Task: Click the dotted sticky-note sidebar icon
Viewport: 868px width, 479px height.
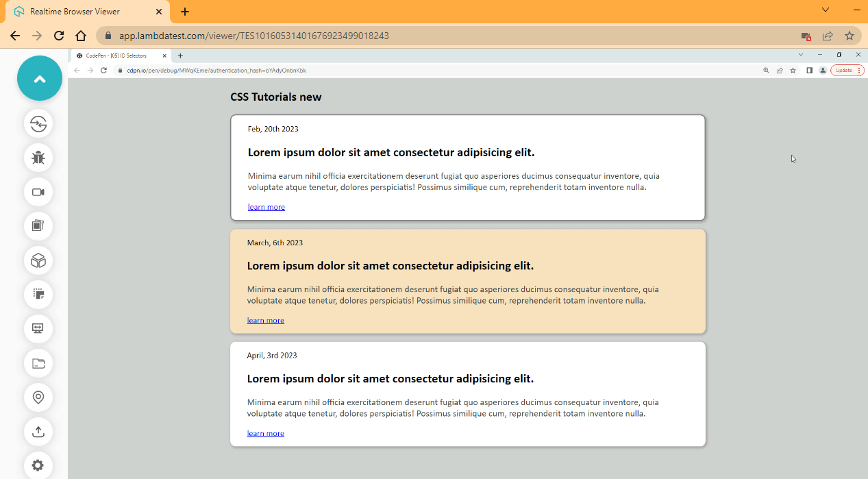Action: [x=38, y=295]
